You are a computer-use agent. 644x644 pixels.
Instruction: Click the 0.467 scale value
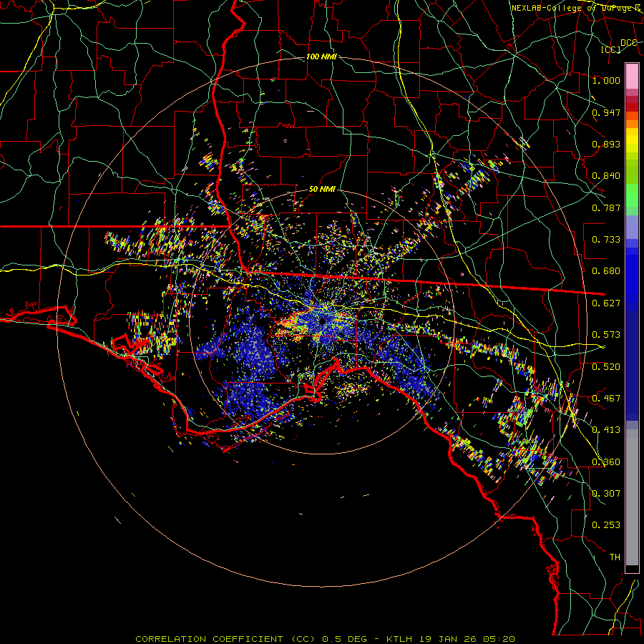point(606,398)
